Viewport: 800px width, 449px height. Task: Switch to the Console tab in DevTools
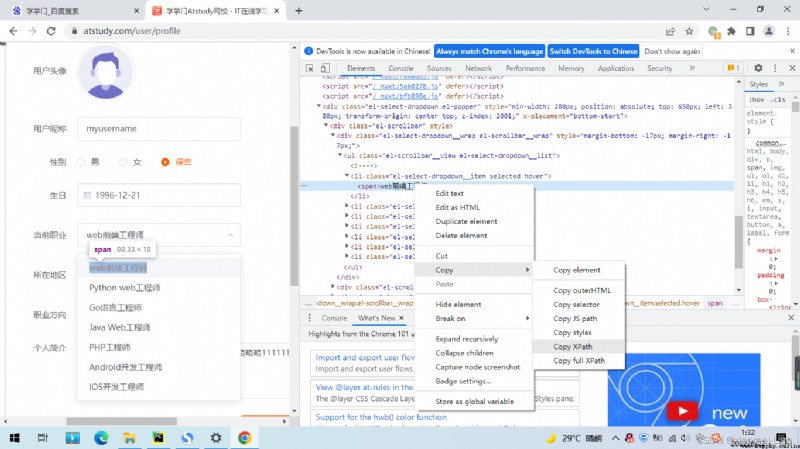pos(401,68)
